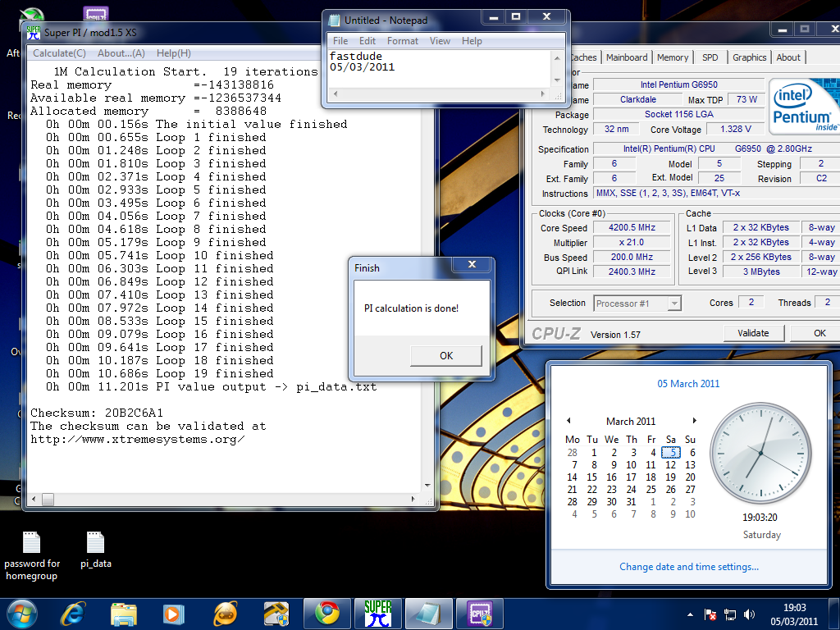Open the gold shield app on the taskbar

tap(276, 614)
